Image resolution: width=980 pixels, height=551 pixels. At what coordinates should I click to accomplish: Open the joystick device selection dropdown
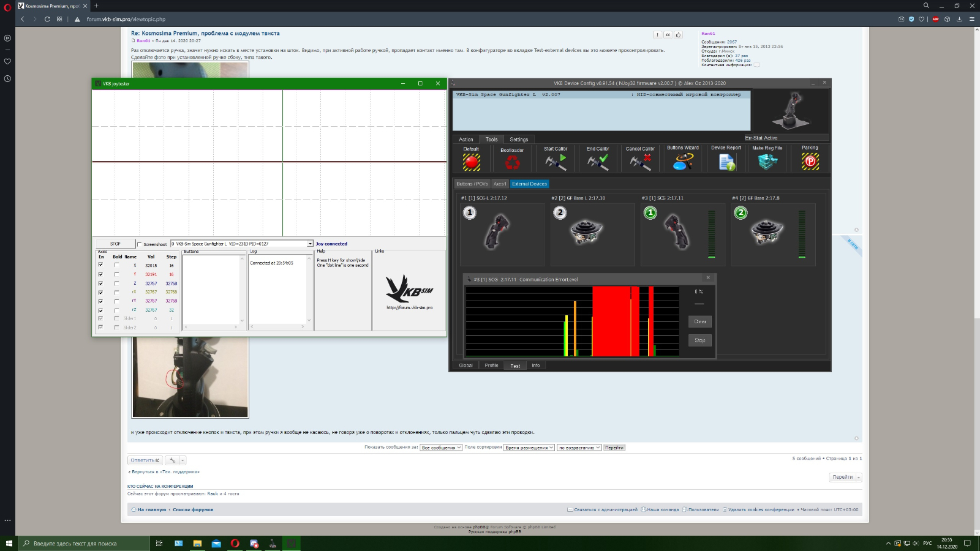310,244
